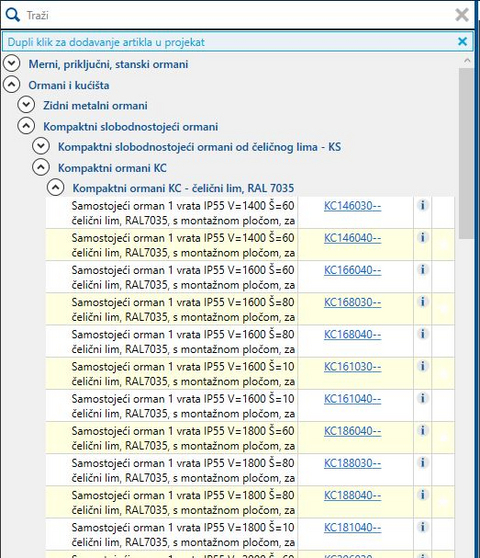Click the magnifier search icon
The height and width of the screenshot is (558, 480).
click(x=12, y=15)
